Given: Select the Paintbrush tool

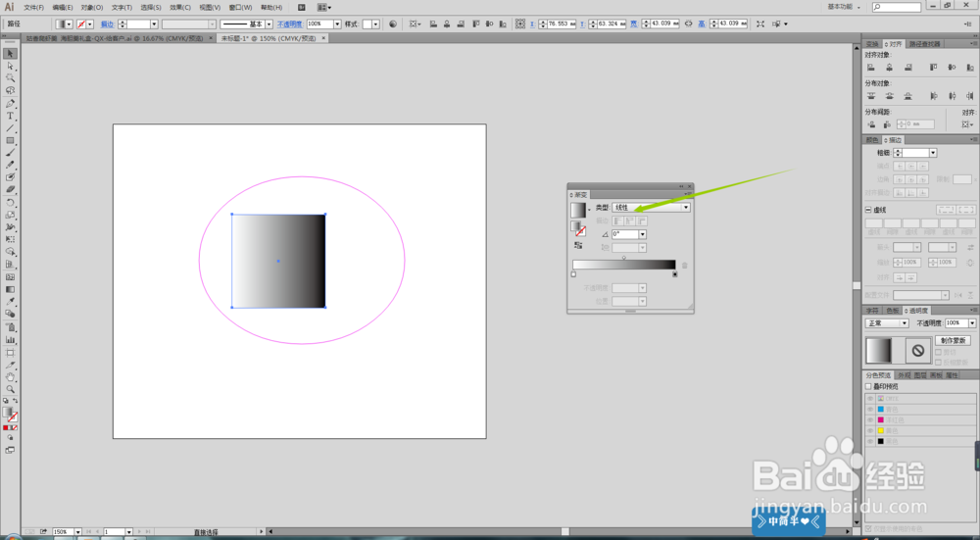Looking at the screenshot, I should [x=10, y=153].
